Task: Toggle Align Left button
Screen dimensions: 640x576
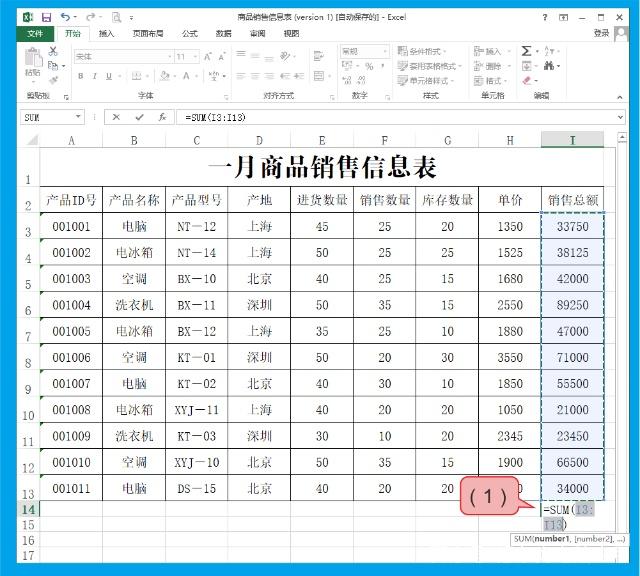Action: [241, 76]
